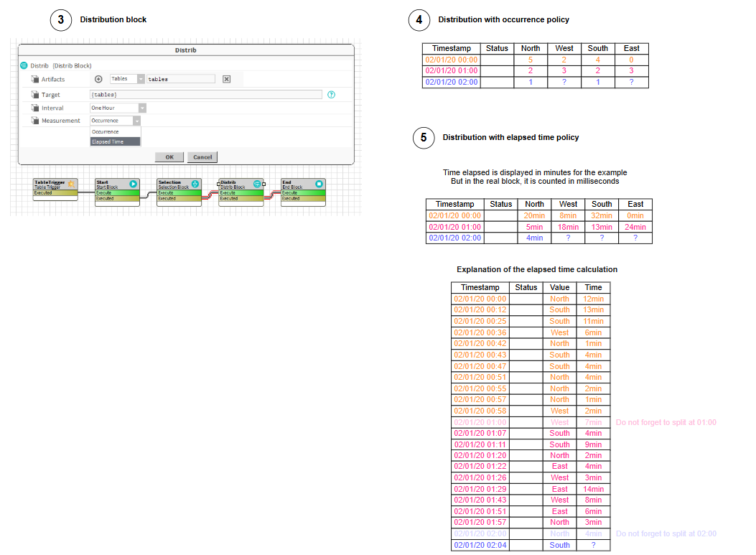Click the Target {tables} input field
The height and width of the screenshot is (555, 756).
pos(205,95)
